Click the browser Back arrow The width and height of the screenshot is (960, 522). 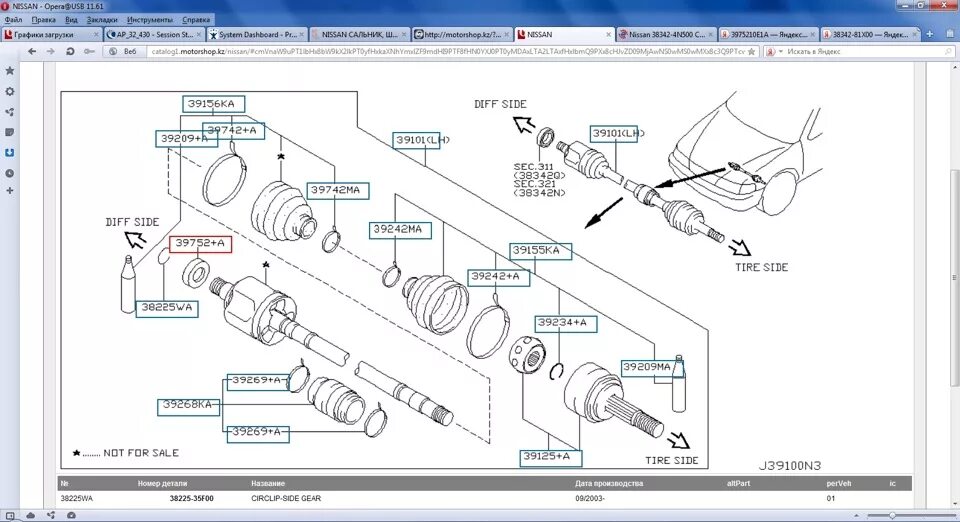[x=32, y=51]
